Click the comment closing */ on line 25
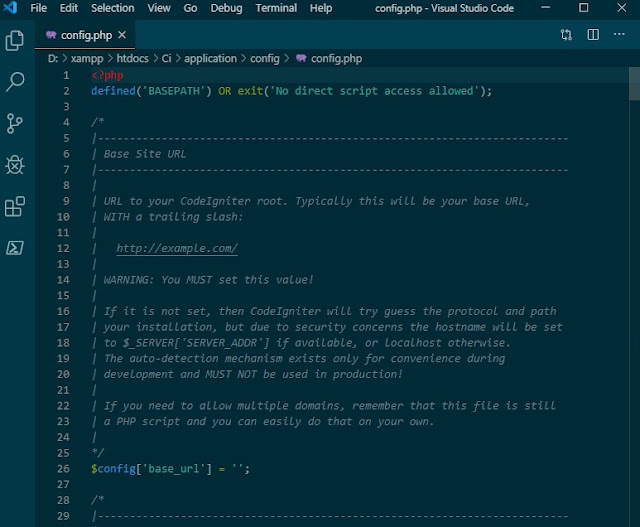The image size is (640, 527). pos(98,453)
